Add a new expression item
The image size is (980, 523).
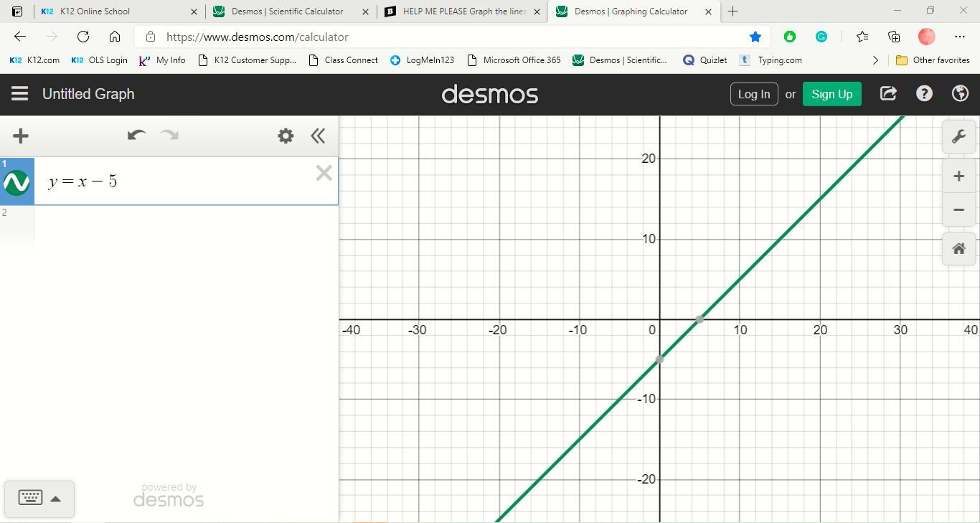(21, 136)
